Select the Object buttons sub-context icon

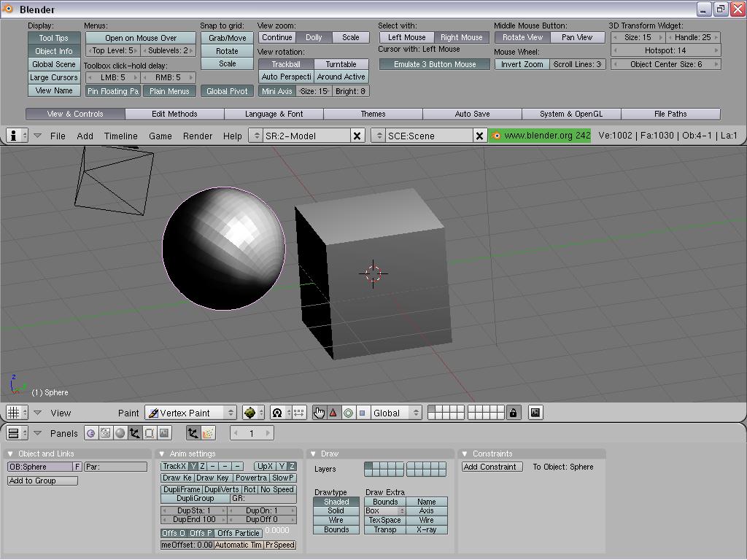point(193,433)
